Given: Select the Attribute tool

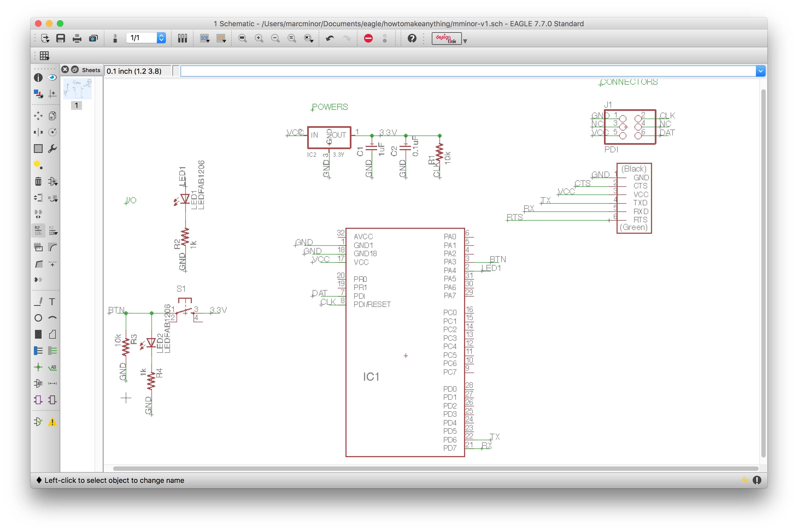Looking at the screenshot, I should pyautogui.click(x=38, y=383).
